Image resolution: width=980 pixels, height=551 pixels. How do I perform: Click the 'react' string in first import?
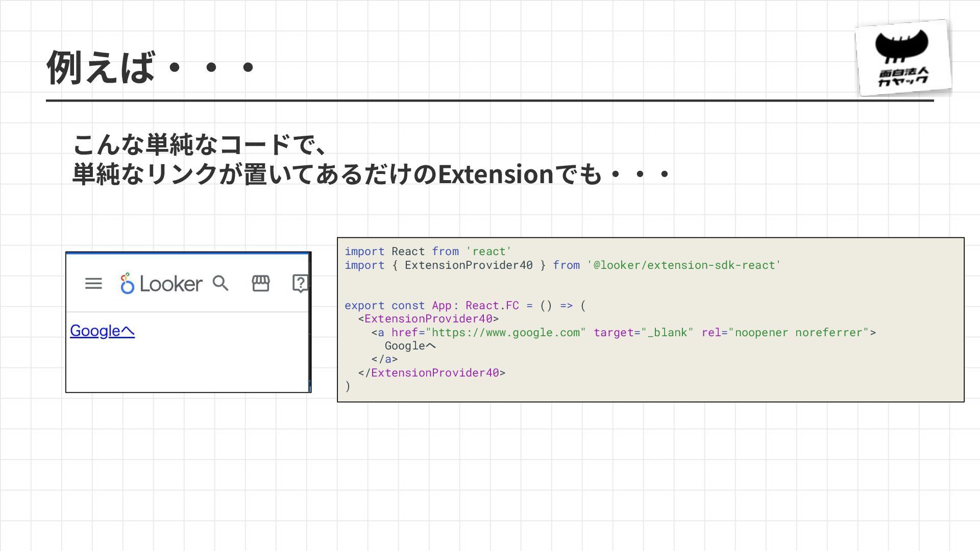[x=488, y=252]
